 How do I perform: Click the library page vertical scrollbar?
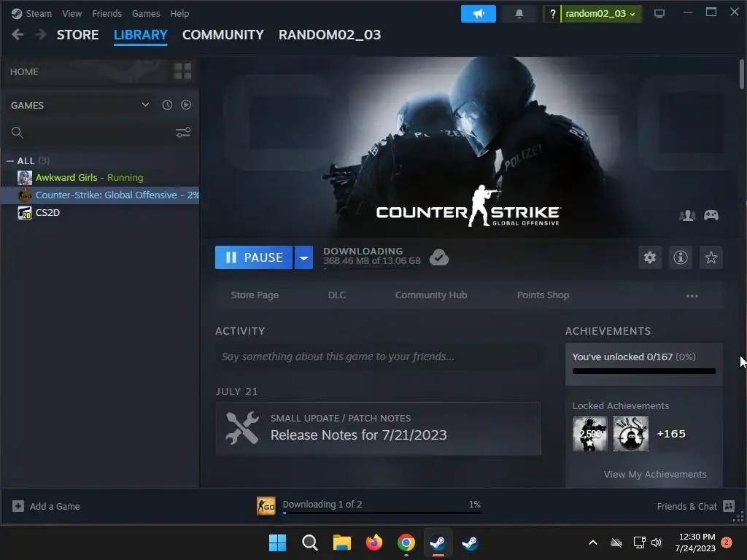pos(741,74)
